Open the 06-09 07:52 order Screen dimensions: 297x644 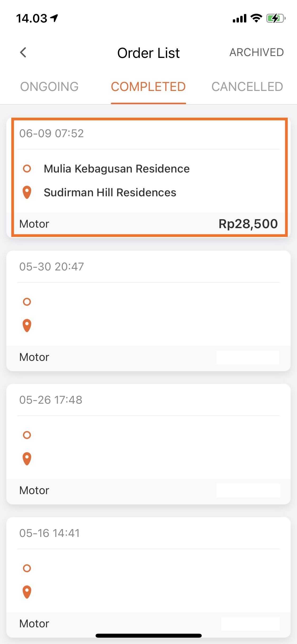[148, 178]
